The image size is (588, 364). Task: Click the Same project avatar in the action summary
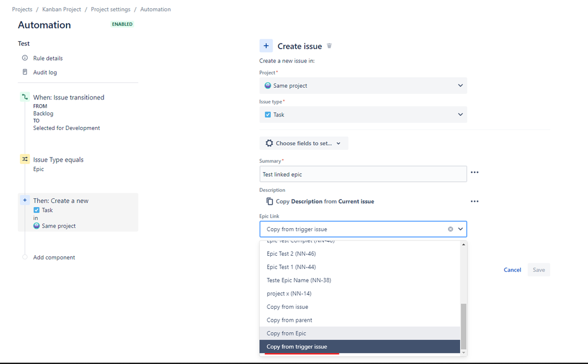click(x=36, y=226)
